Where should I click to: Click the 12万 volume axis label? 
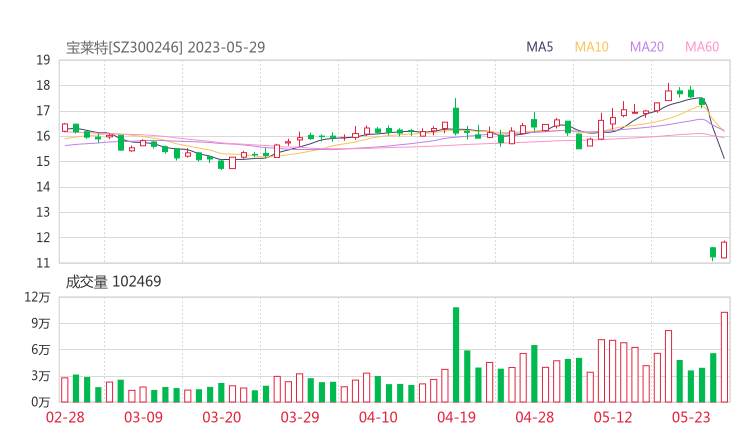click(37, 297)
